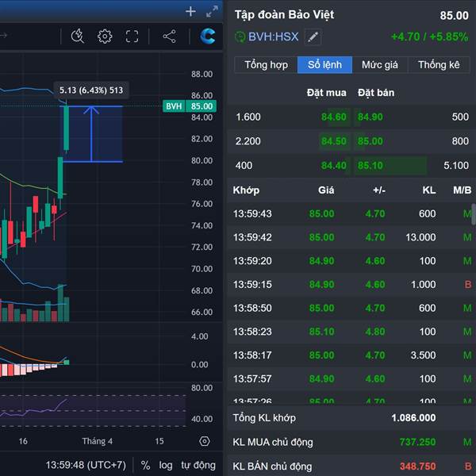This screenshot has height=476, width=476.
Task: Click the BVH:HSX ticker link
Action: pos(274,37)
